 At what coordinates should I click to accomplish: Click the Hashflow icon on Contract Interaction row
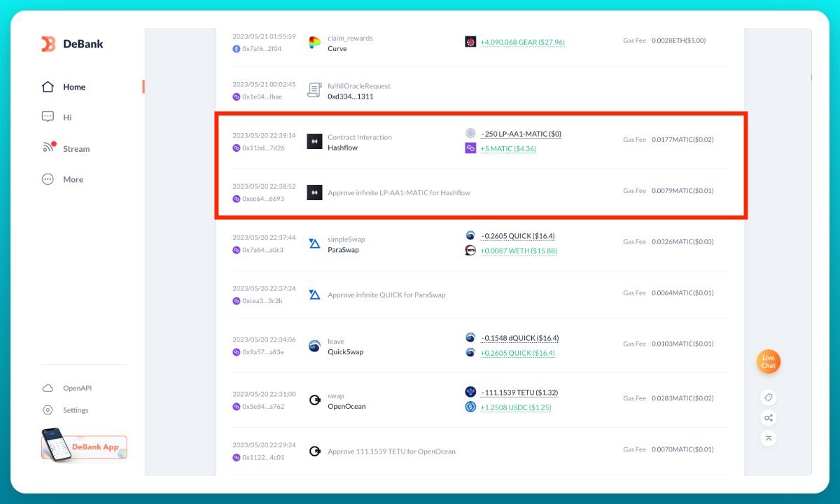314,141
